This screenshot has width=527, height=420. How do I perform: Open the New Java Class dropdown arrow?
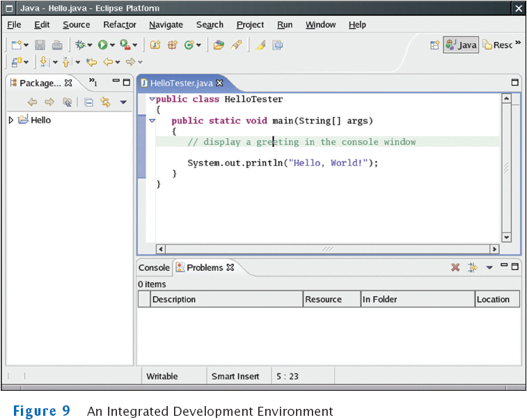click(199, 45)
